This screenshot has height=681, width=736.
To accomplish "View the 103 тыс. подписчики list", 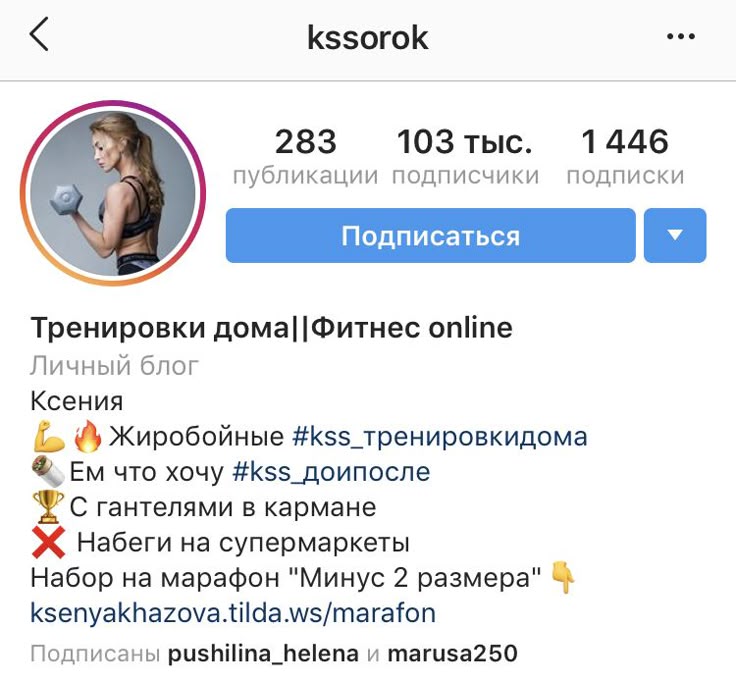I will pos(465,157).
